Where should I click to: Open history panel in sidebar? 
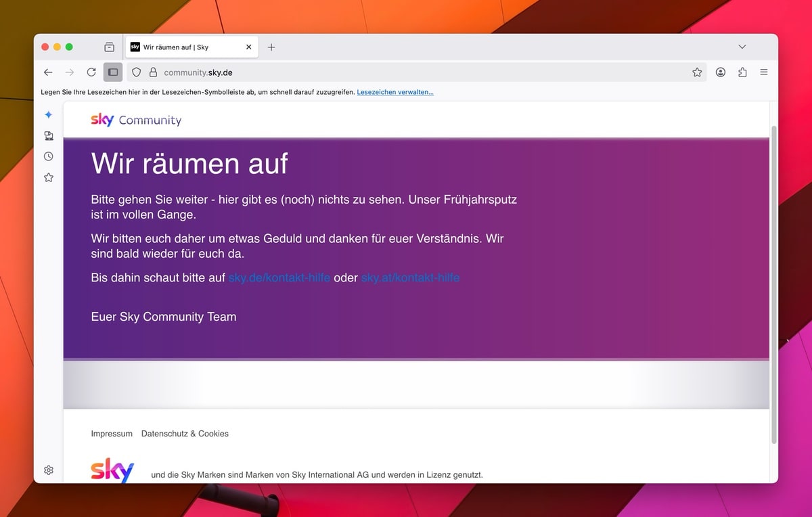pos(49,156)
